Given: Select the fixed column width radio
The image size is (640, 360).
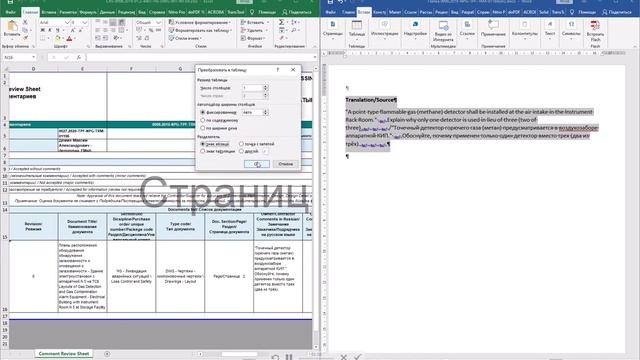Looking at the screenshot, I should (203, 112).
